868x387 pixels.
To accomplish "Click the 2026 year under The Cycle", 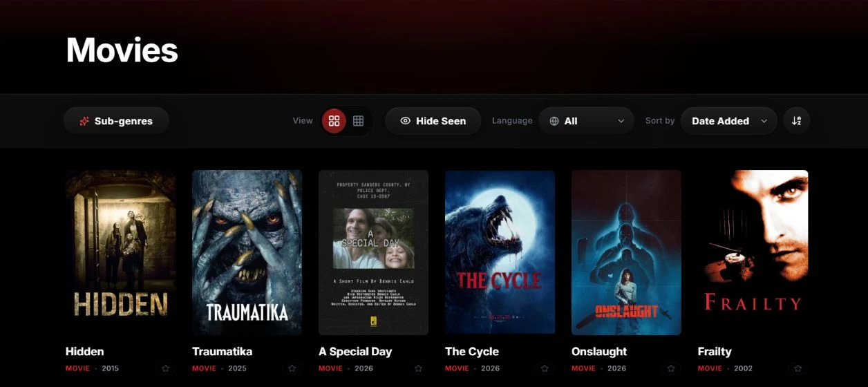I will pos(491,368).
